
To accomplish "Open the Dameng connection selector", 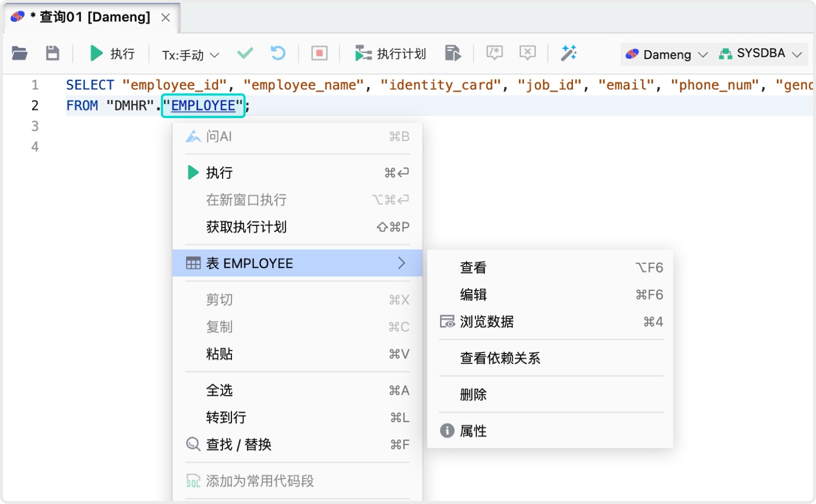I will point(665,54).
